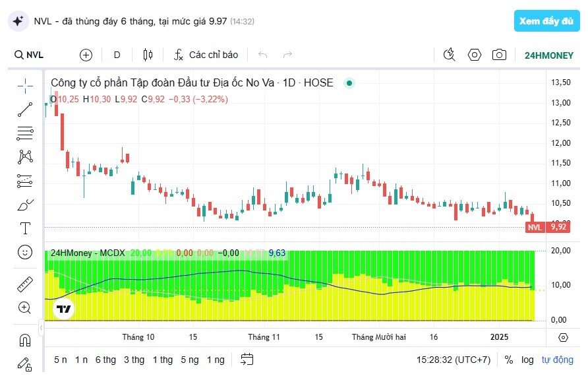Toggle tự động auto scale
This screenshot has width=588, height=386.
coord(557,360)
